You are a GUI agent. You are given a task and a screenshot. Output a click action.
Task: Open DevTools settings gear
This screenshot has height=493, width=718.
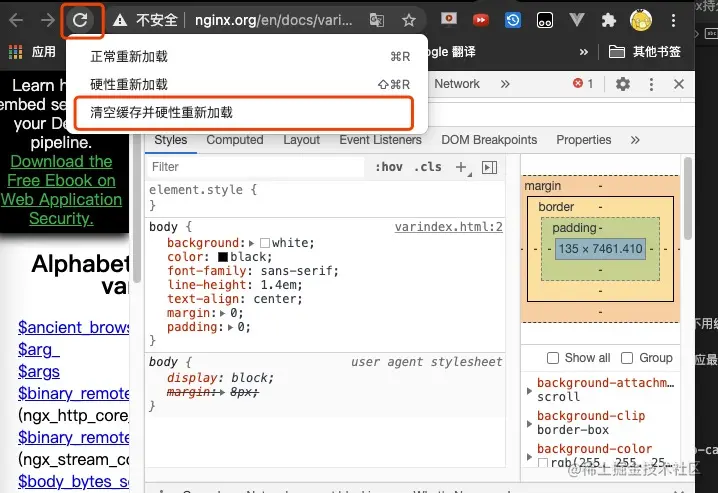[x=623, y=84]
